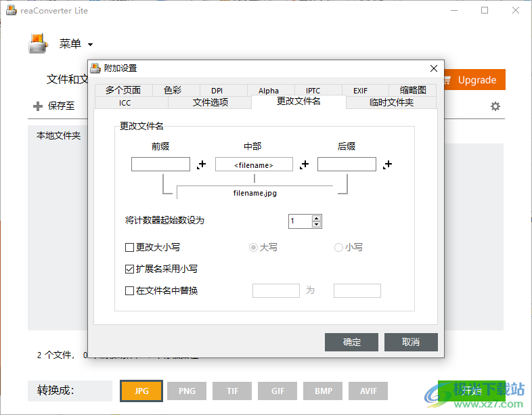Open the IPTC tab
Viewport: 532px width, 415px height.
(318, 90)
